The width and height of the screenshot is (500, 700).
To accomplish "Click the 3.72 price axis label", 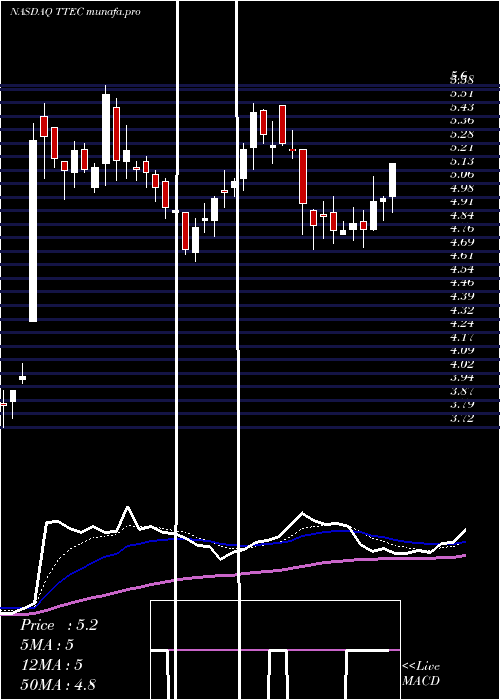I will coord(462,418).
